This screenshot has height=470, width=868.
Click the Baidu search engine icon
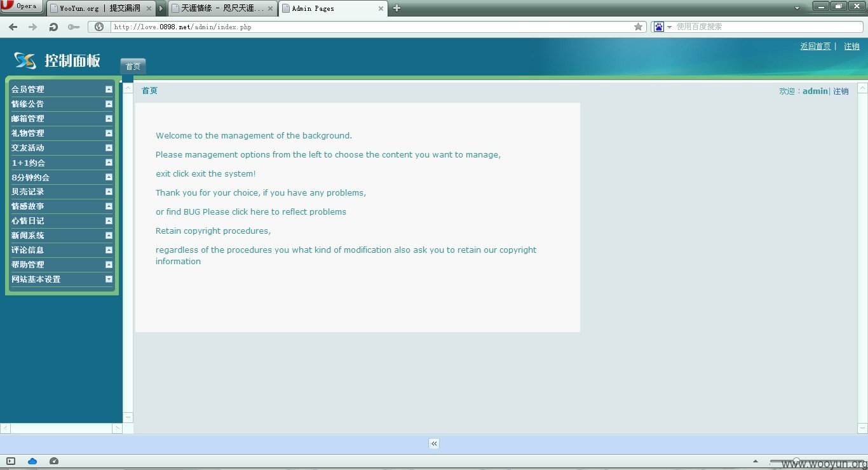pos(659,27)
